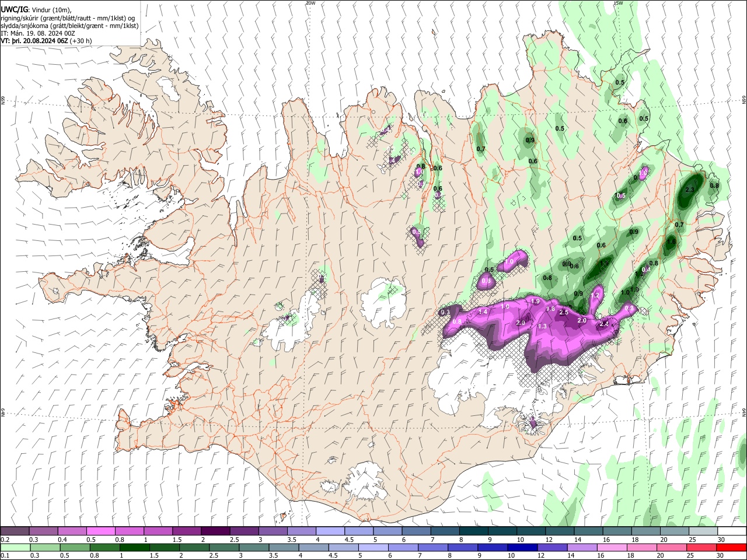747x560 pixels.
Task: Click the 2.3 precipitation value on the east coast
Action: 690,190
